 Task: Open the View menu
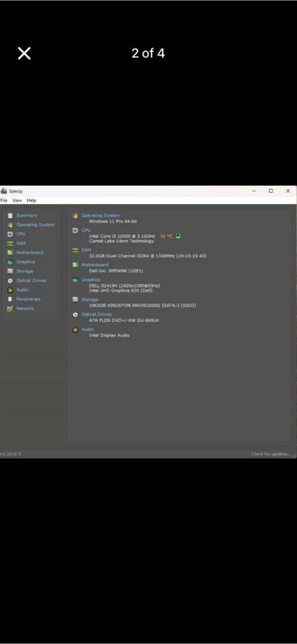17,200
